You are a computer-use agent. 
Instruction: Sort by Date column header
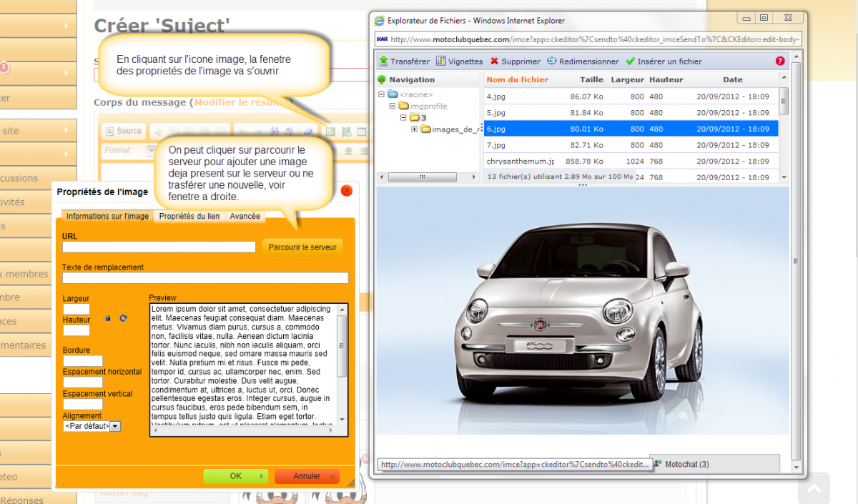(733, 79)
